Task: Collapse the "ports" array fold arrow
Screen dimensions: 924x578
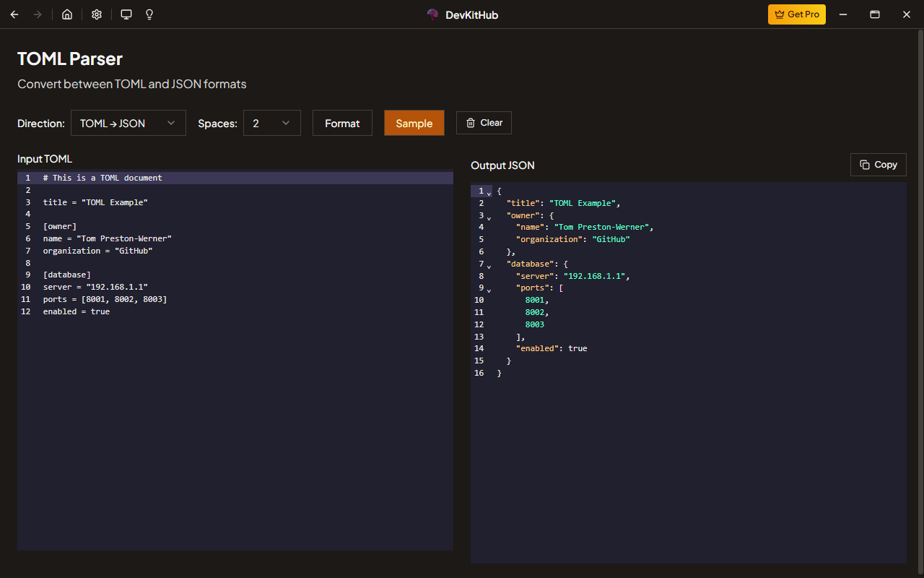Action: click(x=489, y=290)
